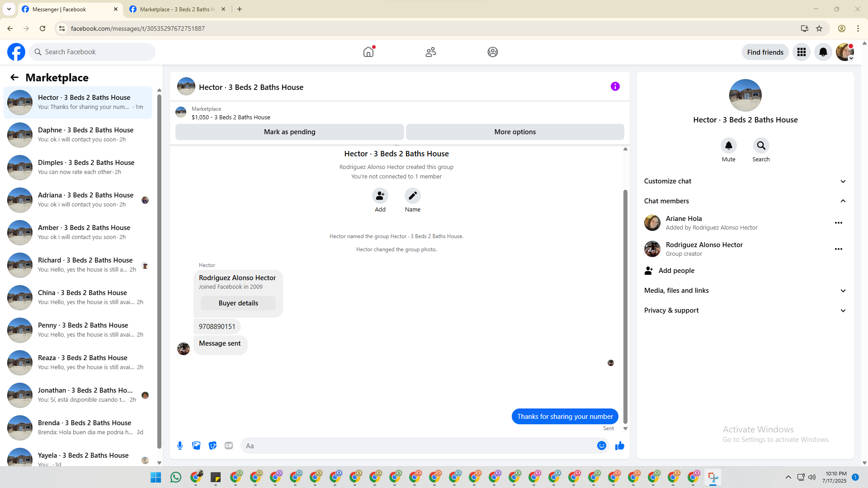Click the message scrollbar in the conversation

(626, 306)
